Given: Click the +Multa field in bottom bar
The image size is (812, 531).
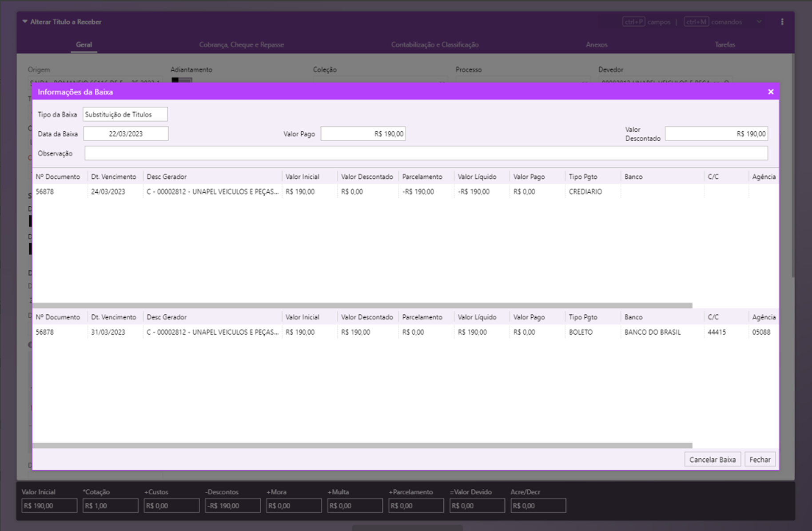Looking at the screenshot, I should pyautogui.click(x=355, y=506).
